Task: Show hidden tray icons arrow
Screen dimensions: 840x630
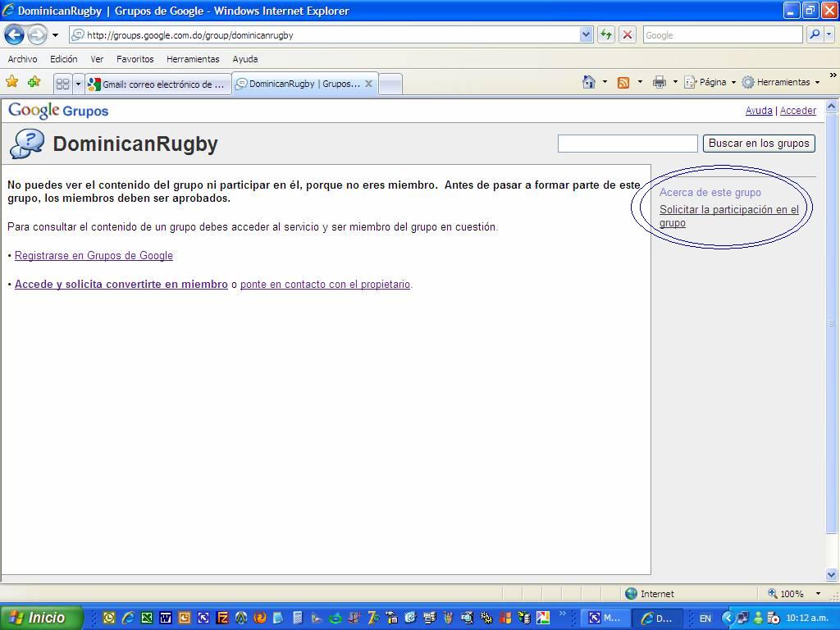Action: [x=727, y=619]
